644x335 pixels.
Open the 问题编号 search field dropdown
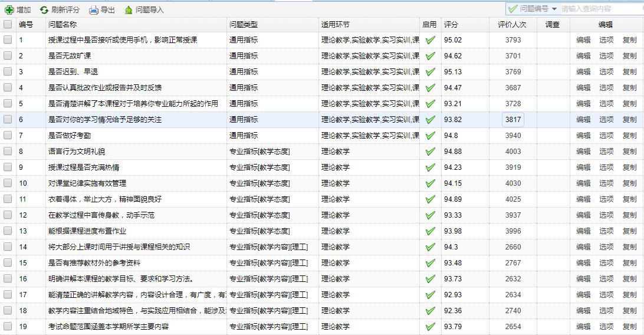554,9
